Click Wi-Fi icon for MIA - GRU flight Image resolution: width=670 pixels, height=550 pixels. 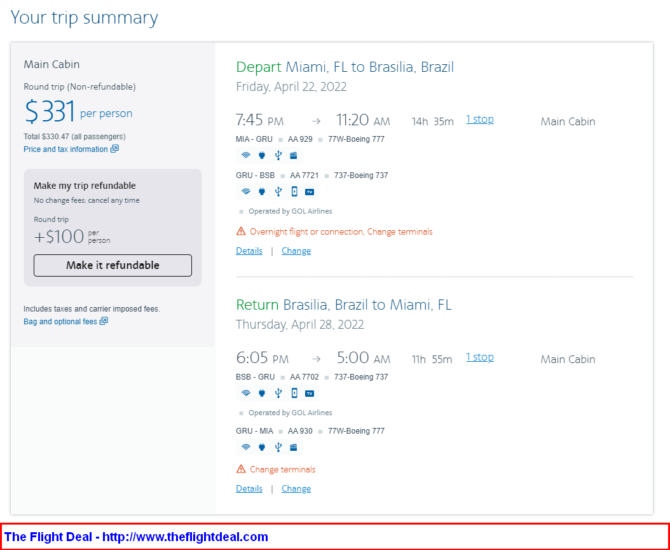[x=246, y=156]
